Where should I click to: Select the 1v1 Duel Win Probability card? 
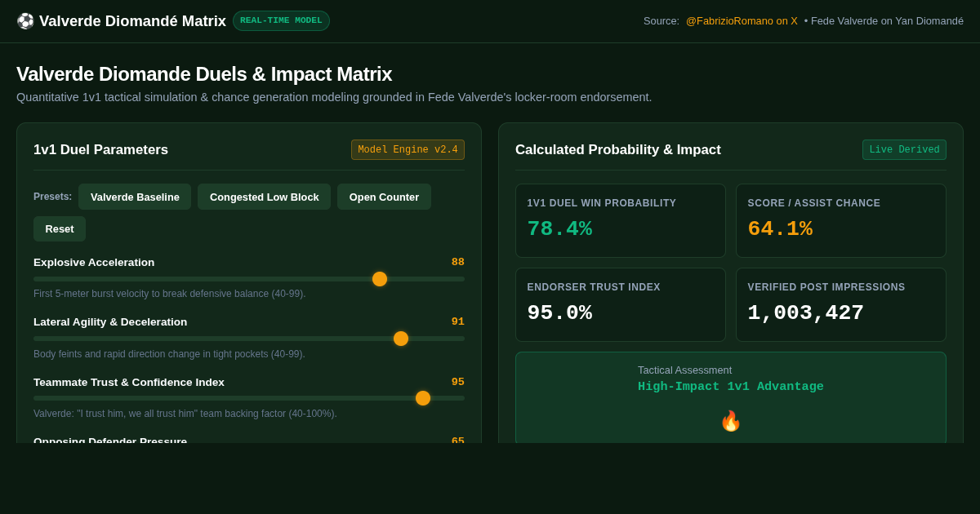(x=621, y=220)
